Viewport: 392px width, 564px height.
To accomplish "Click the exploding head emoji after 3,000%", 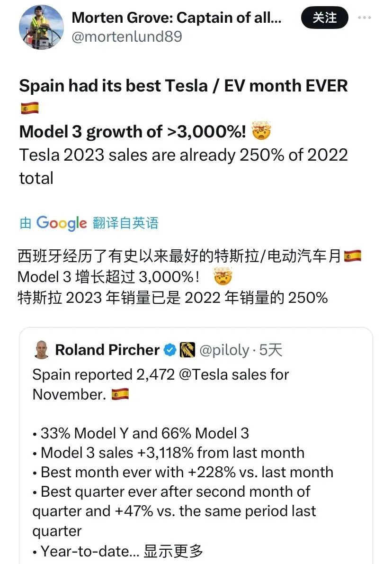I will coord(261,130).
